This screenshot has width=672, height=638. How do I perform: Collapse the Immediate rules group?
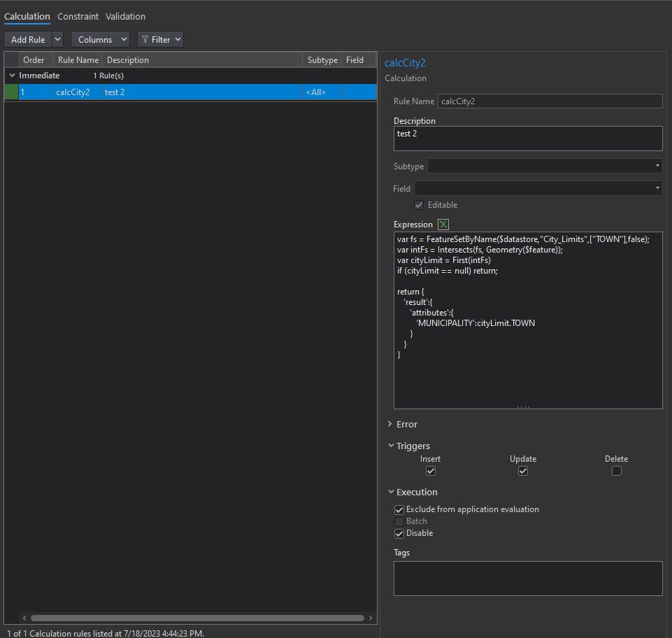(x=12, y=76)
